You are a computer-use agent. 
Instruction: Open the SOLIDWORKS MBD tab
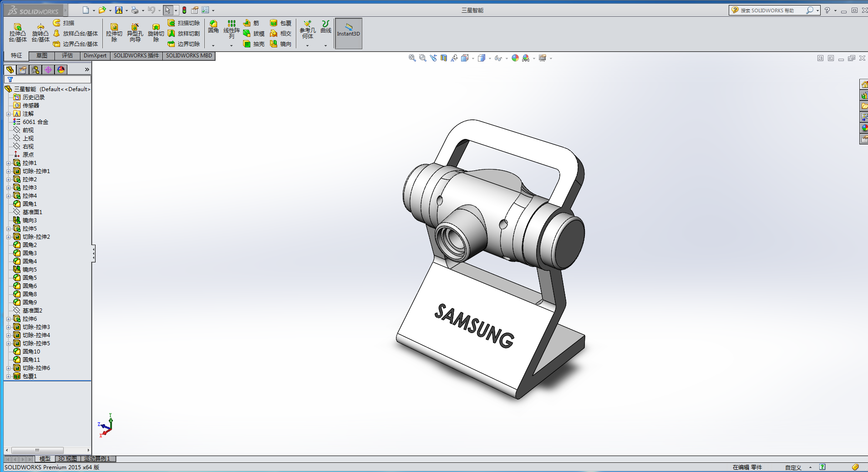point(189,56)
